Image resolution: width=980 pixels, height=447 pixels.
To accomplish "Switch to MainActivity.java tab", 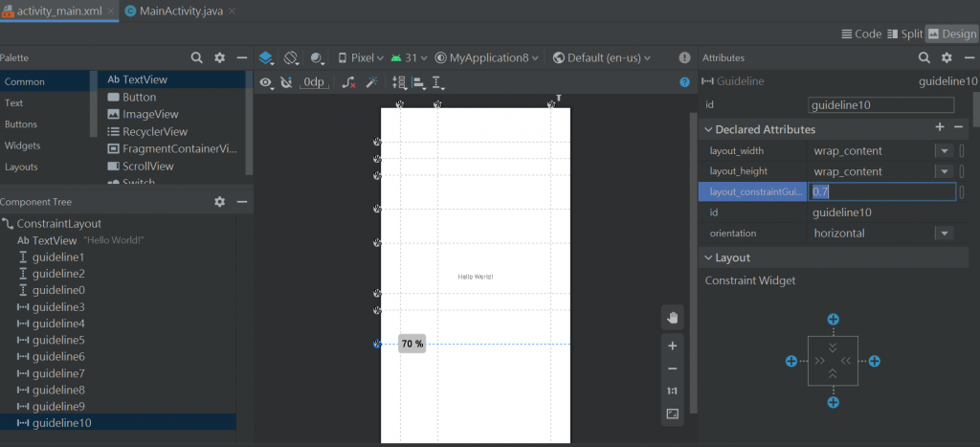I will coord(179,11).
